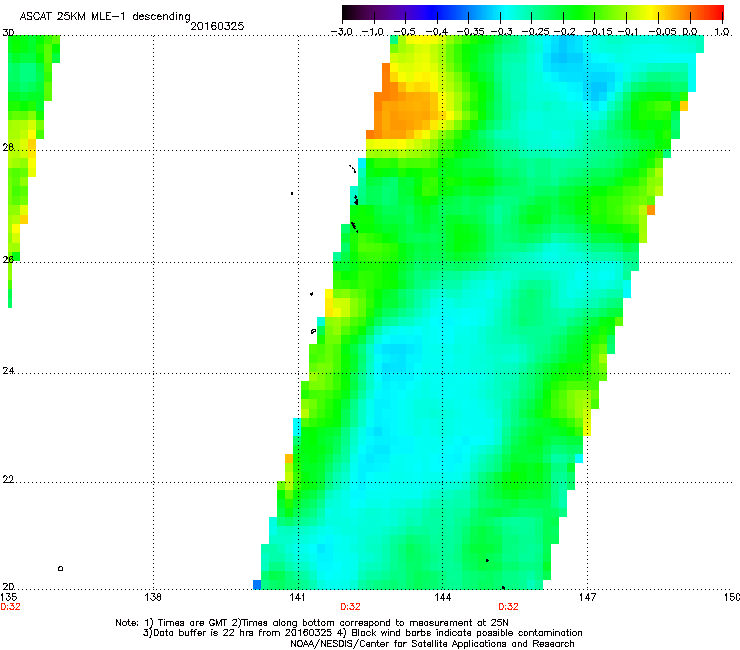The height and width of the screenshot is (650, 740).
Task: Click the longitude 138 axis label
Action: [153, 597]
